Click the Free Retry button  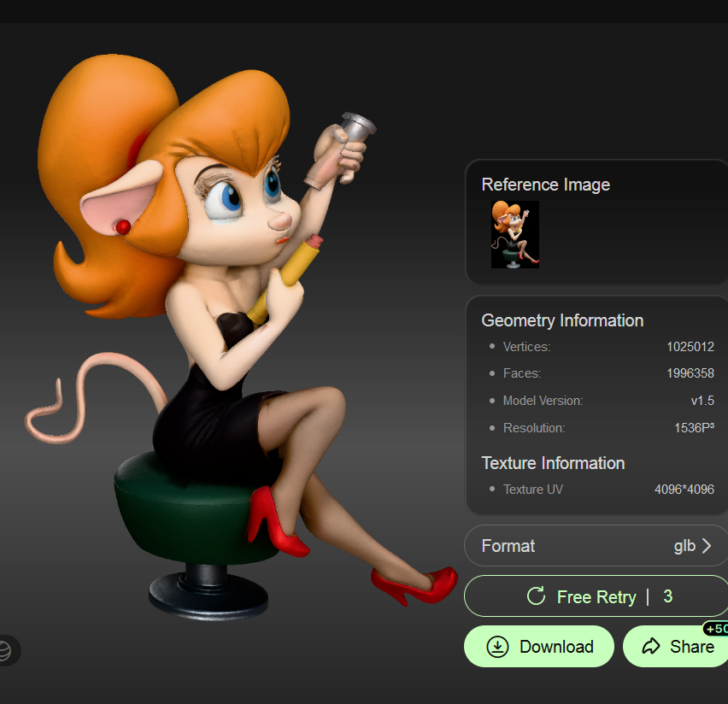[596, 596]
